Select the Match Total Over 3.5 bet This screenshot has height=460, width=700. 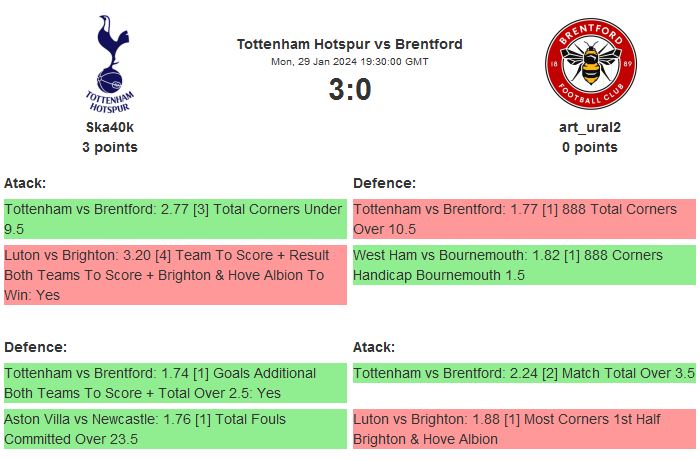[x=524, y=373]
